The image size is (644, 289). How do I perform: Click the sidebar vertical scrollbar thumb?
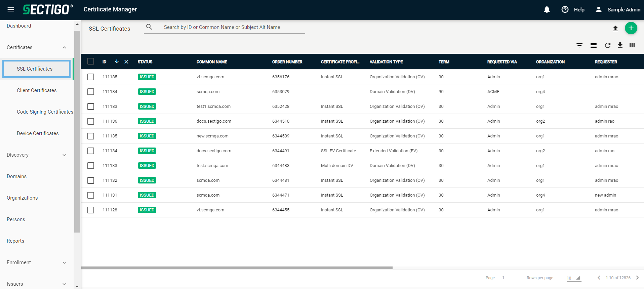click(77, 132)
